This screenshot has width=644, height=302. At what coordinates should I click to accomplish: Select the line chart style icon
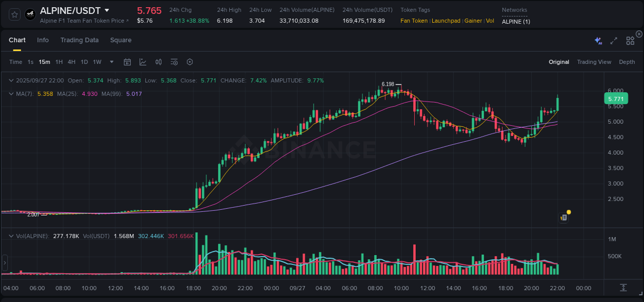[143, 62]
